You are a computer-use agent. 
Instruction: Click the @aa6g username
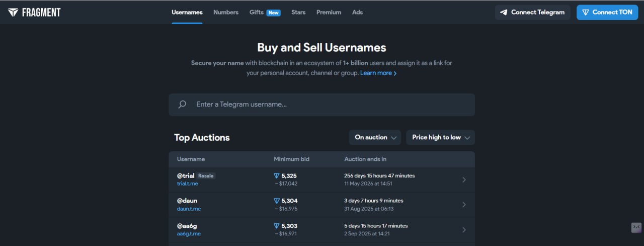tap(187, 226)
